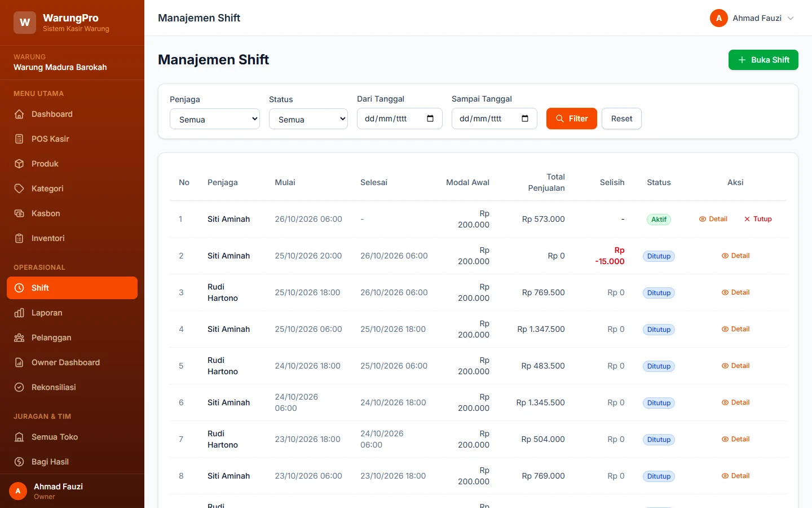Click the Aktif status badge
Viewport: 812px width, 508px height.
659,220
